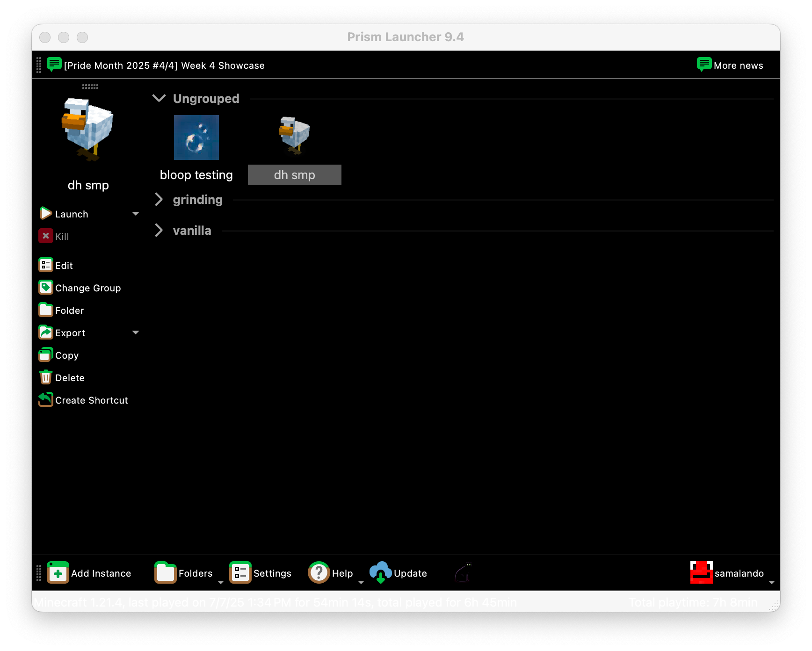Click the Edit text label
The image size is (812, 651).
tap(64, 266)
